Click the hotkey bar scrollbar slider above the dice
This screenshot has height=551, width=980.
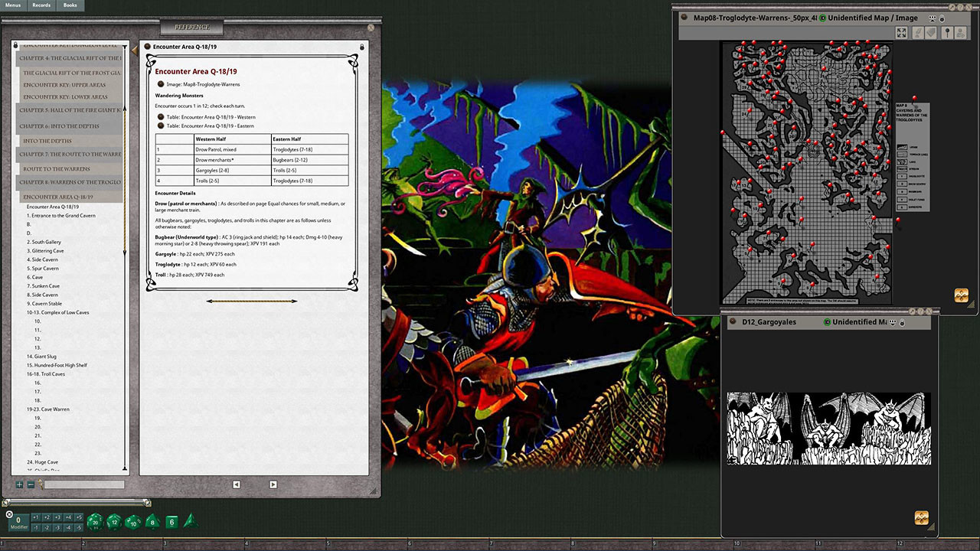click(77, 503)
